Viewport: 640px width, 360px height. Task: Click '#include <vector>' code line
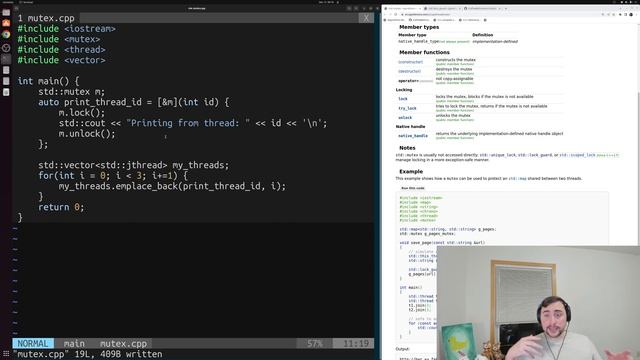[x=61, y=60]
